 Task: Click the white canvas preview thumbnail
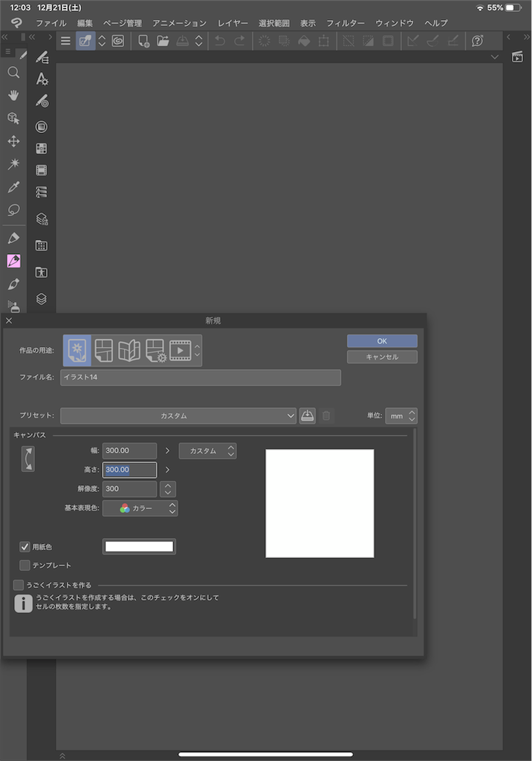point(320,503)
